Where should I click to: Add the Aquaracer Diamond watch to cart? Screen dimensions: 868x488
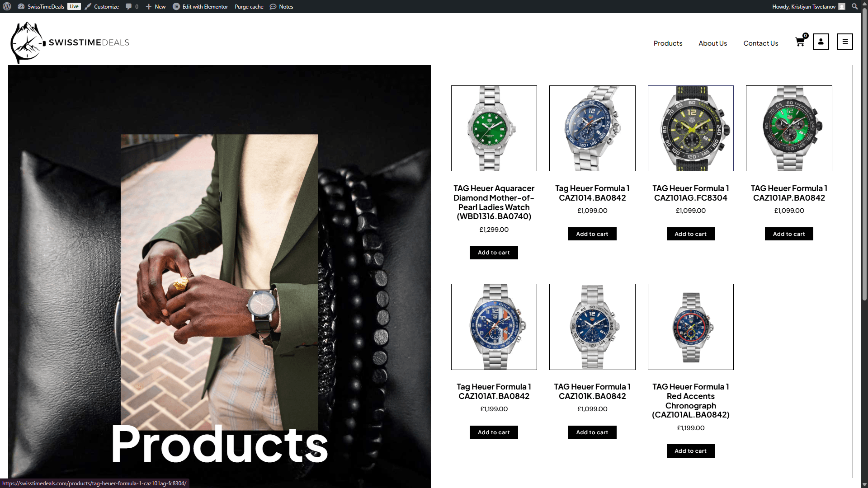[x=494, y=253]
